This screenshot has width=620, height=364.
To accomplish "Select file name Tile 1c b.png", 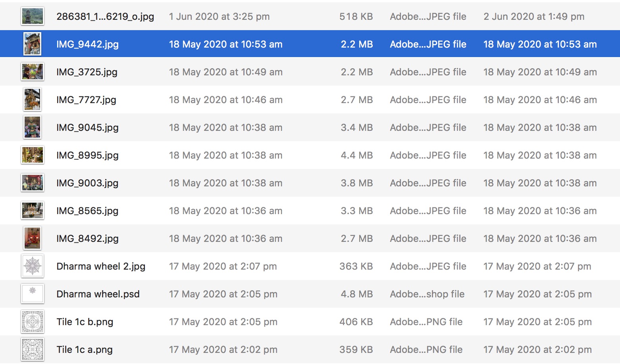I will click(x=85, y=322).
